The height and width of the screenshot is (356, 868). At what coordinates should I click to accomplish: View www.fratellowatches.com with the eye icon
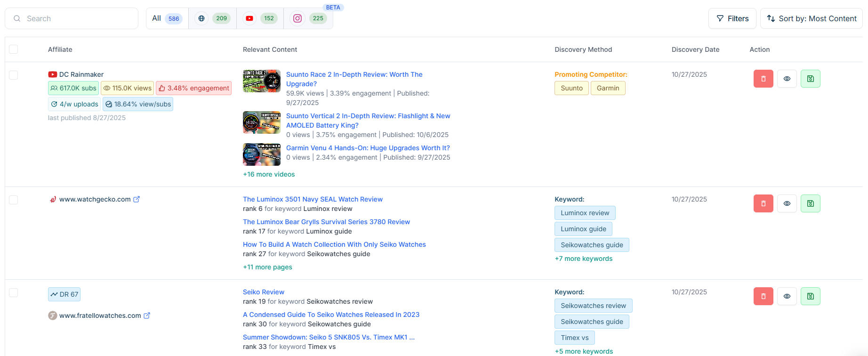787,296
